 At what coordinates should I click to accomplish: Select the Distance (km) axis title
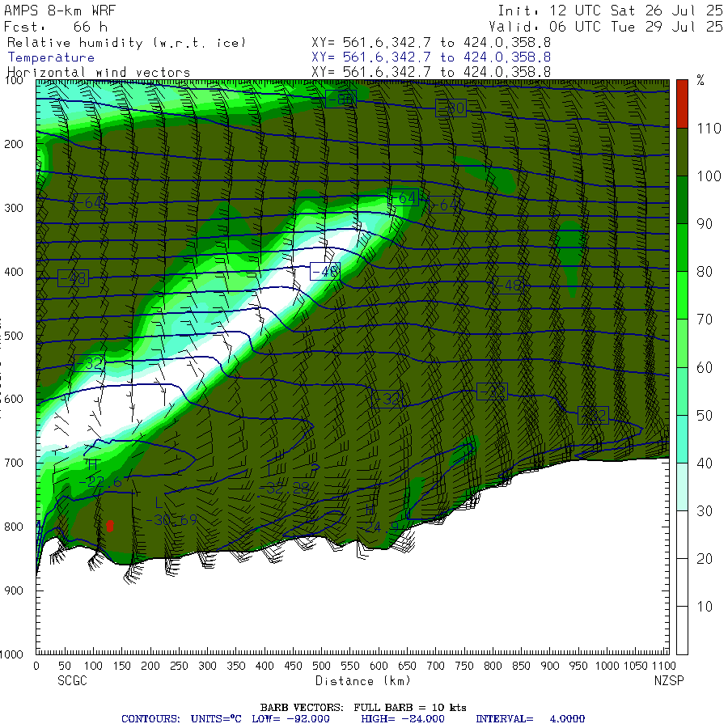(x=363, y=680)
